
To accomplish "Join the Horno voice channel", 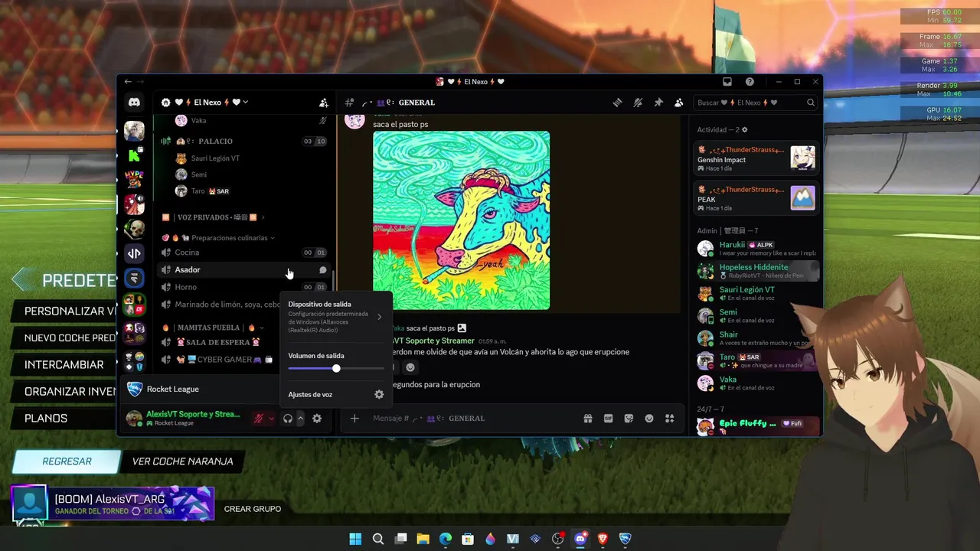I will (x=243, y=287).
